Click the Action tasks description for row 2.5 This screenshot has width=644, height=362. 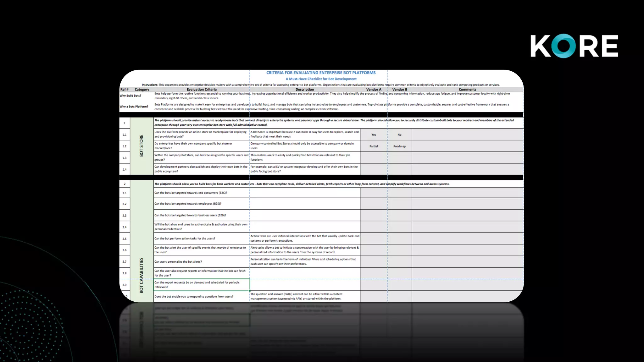pos(304,238)
